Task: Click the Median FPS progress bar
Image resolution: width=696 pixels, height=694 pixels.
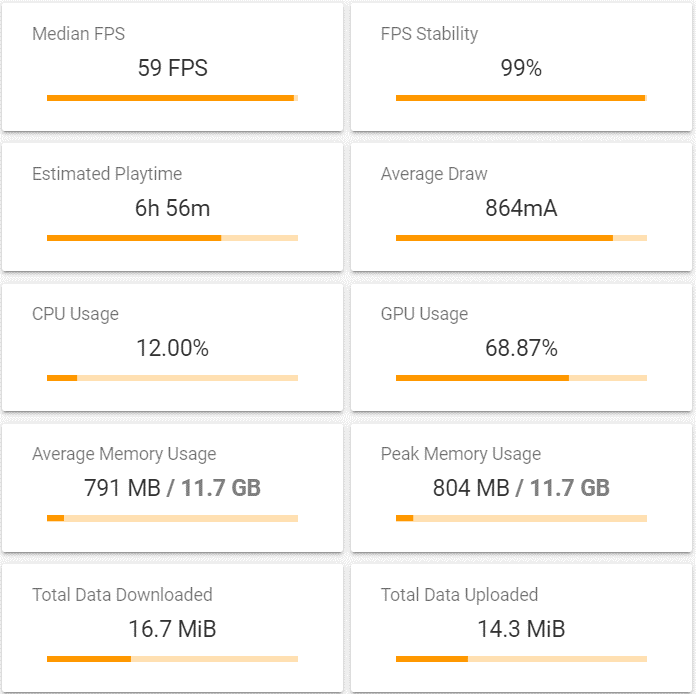Action: click(x=172, y=98)
